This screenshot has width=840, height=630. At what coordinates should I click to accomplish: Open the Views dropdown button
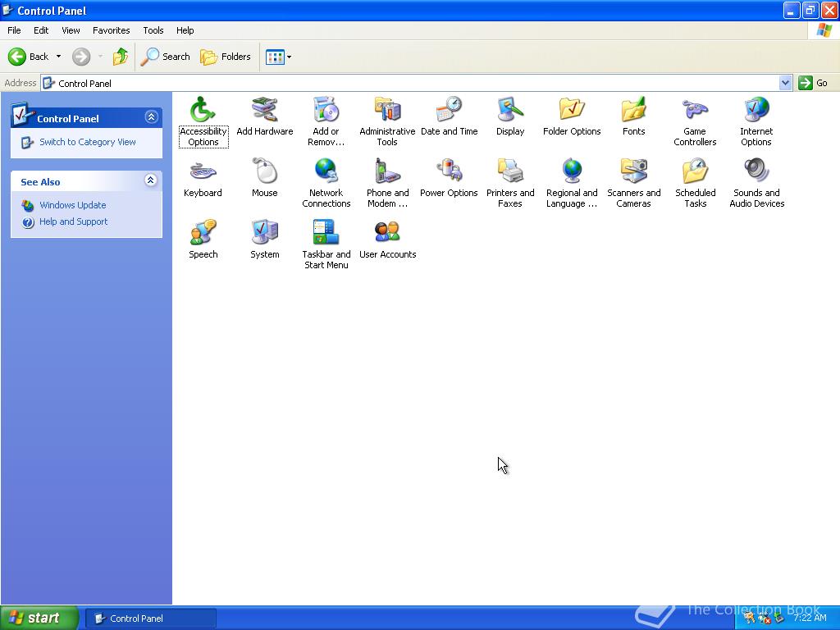(279, 57)
